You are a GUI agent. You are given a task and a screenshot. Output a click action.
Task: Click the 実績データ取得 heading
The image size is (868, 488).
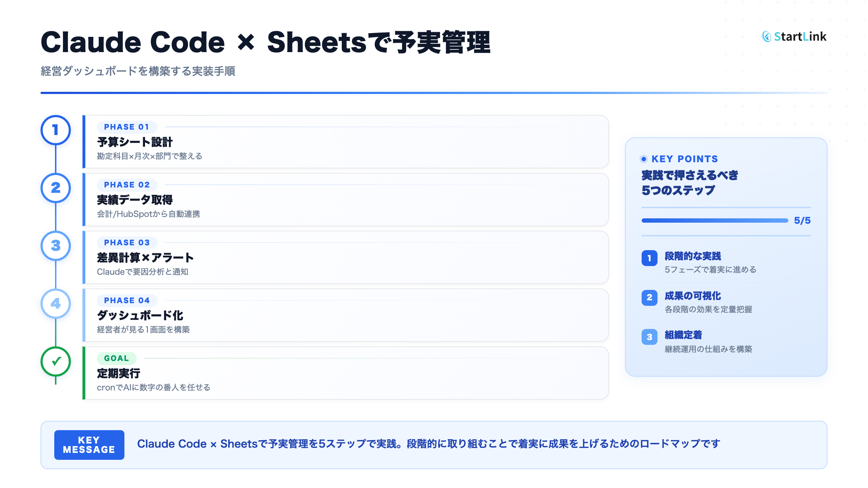tap(135, 200)
